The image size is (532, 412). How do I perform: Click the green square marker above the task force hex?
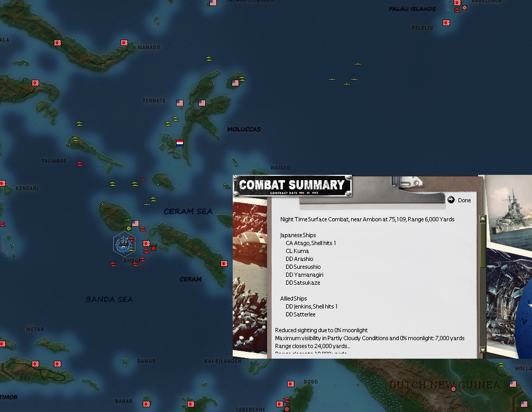click(129, 228)
